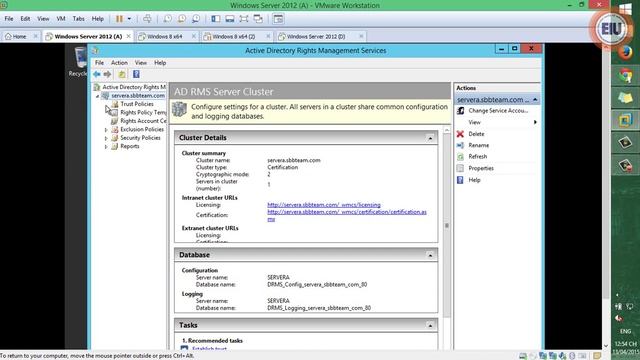Click the Recycle Bin on VM desktop
The height and width of the screenshot is (360, 640).
pos(78,62)
